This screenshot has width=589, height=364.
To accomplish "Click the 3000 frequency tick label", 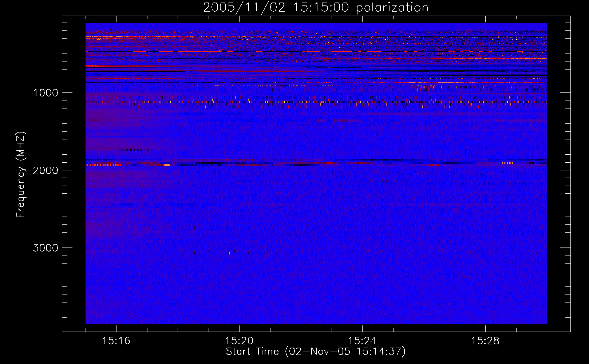I will (x=46, y=248).
